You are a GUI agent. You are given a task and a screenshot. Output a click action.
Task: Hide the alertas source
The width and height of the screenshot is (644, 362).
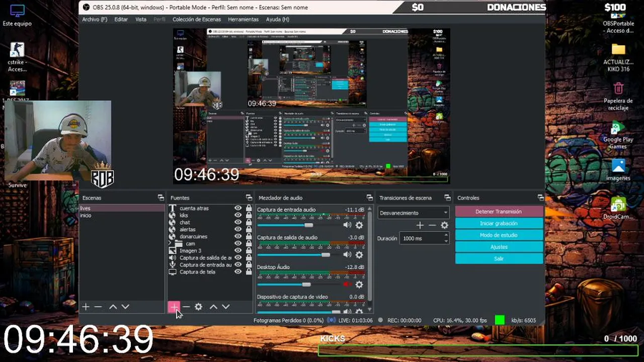[238, 229]
